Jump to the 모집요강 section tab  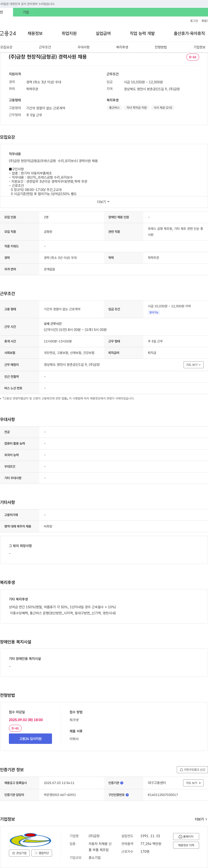(x=6, y=47)
